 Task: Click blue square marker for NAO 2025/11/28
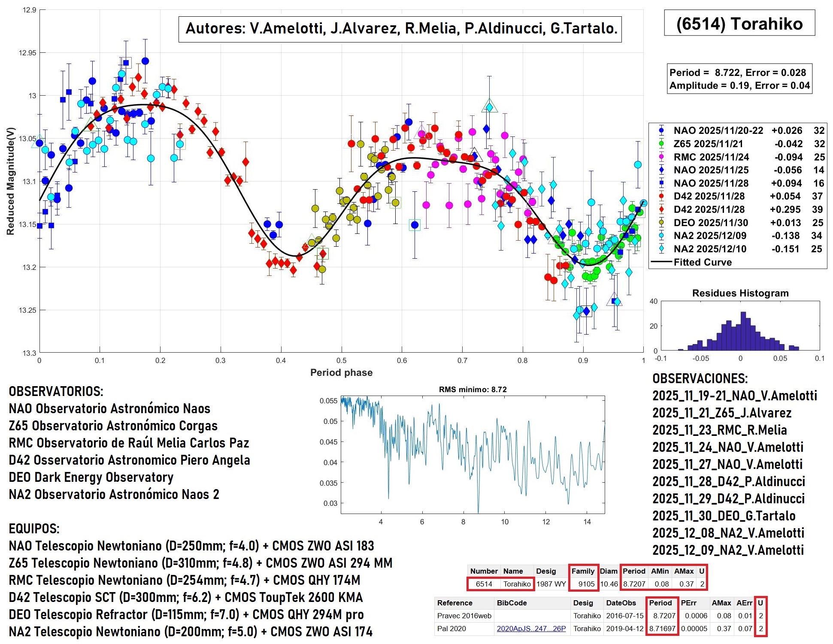(x=661, y=183)
